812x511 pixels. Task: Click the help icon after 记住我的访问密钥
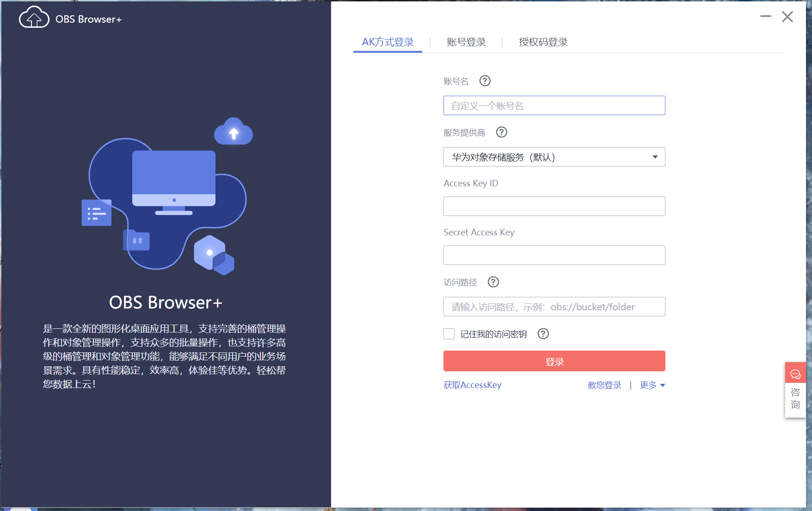[543, 334]
